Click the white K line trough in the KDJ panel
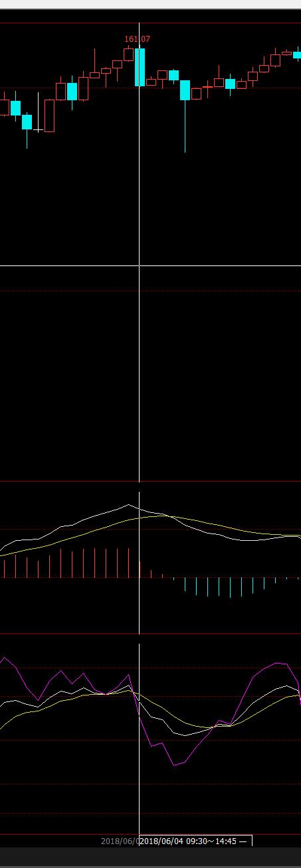301x868 pixels. pos(185,735)
